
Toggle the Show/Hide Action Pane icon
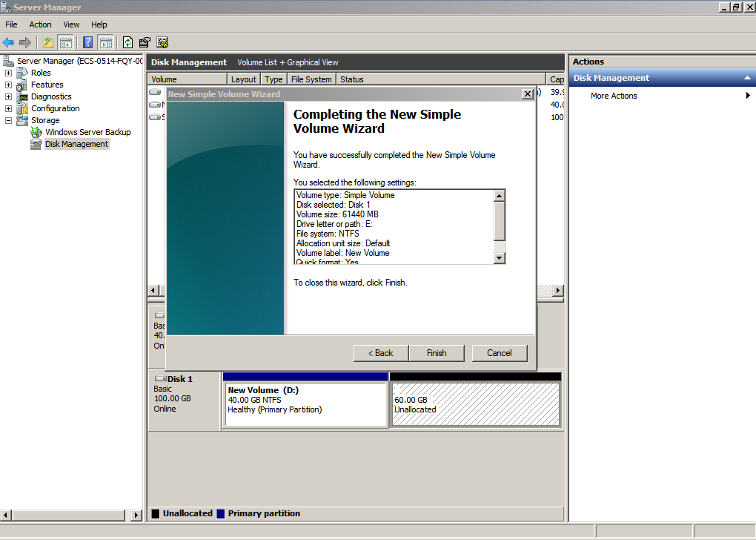[105, 42]
